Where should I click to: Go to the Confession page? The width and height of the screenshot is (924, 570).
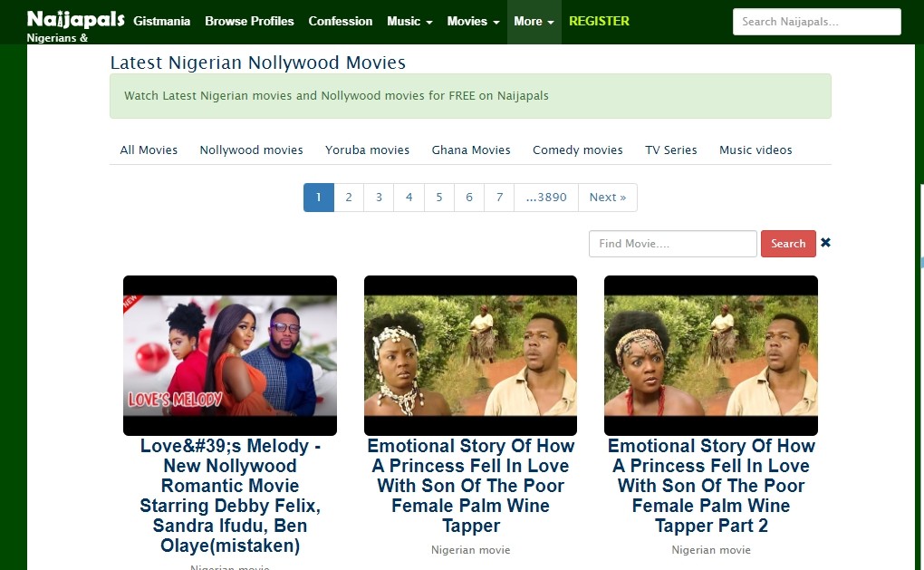pyautogui.click(x=340, y=21)
